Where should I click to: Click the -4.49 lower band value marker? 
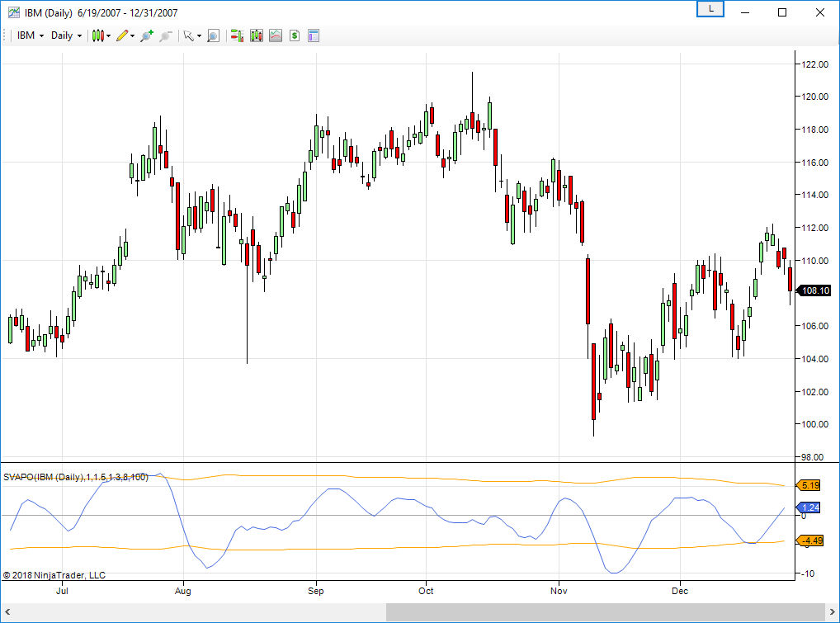pos(810,540)
